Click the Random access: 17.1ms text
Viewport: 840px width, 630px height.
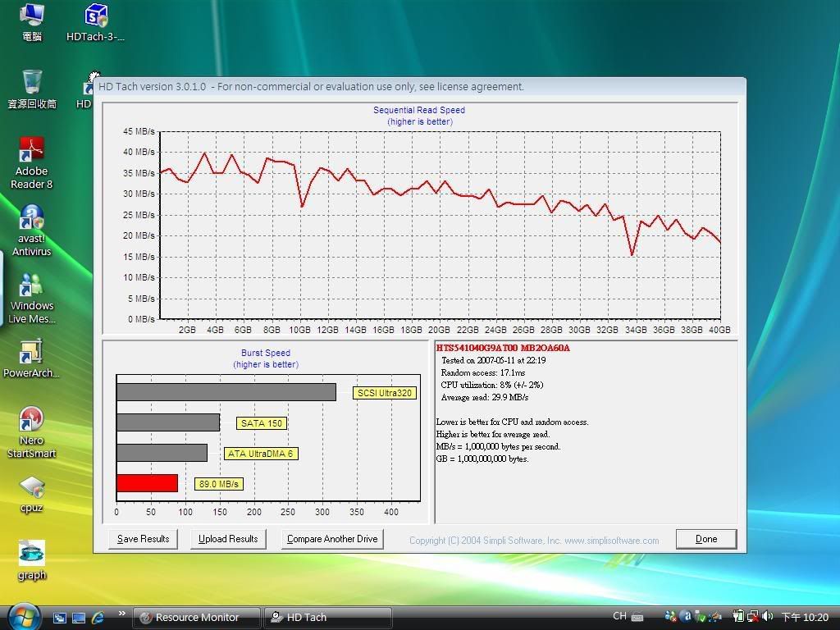point(482,372)
